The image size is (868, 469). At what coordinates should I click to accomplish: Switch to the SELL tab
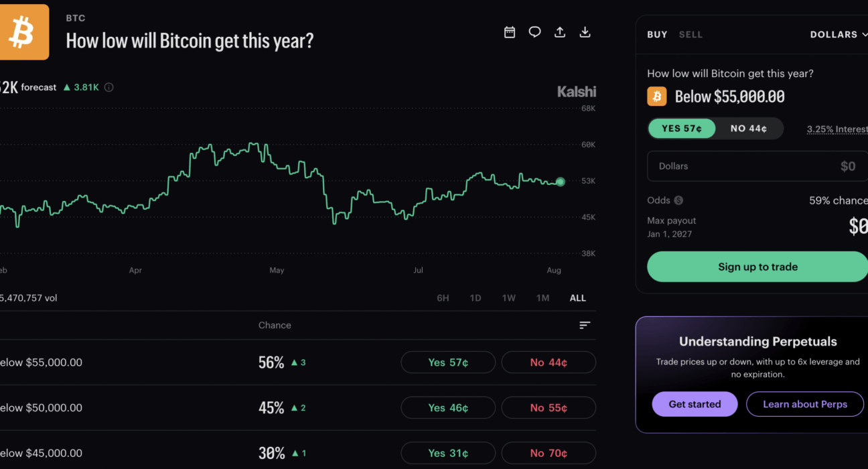coord(691,34)
